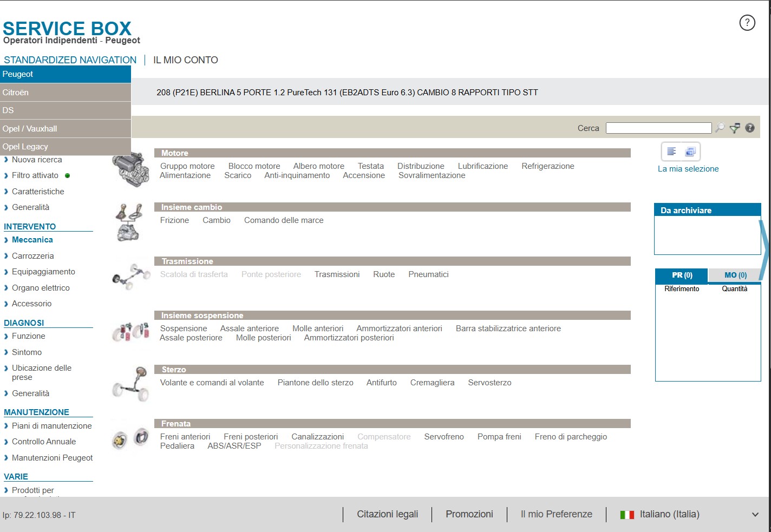The height and width of the screenshot is (532, 771).
Task: Open Sovralimentazione link
Action: click(432, 175)
